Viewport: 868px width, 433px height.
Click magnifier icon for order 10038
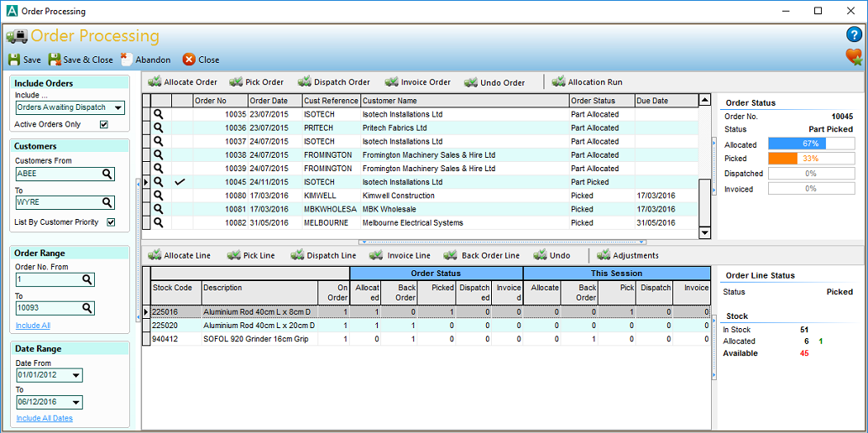pos(159,154)
